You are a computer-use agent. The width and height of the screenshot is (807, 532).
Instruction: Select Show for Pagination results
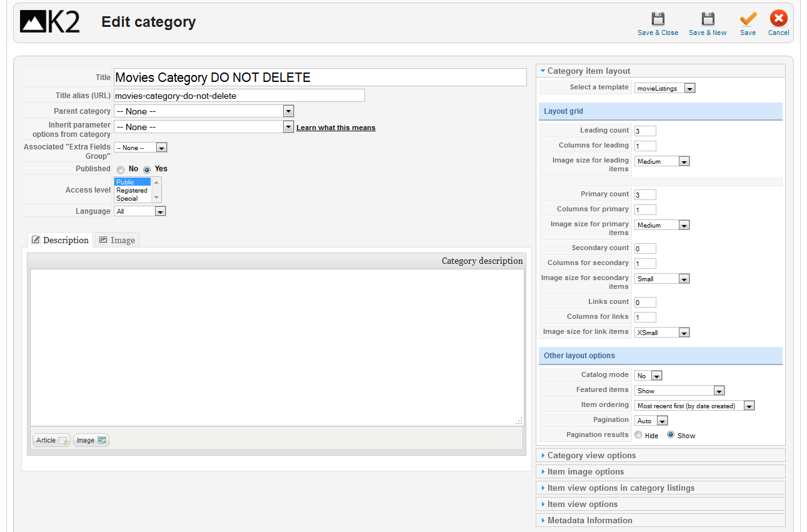click(x=671, y=435)
